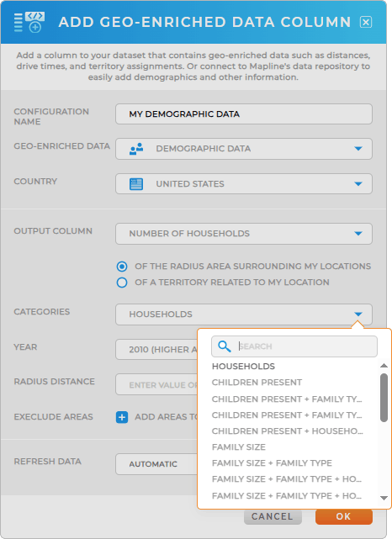Image resolution: width=392 pixels, height=539 pixels.
Task: Open the Refresh Data dropdown
Action: click(x=156, y=464)
